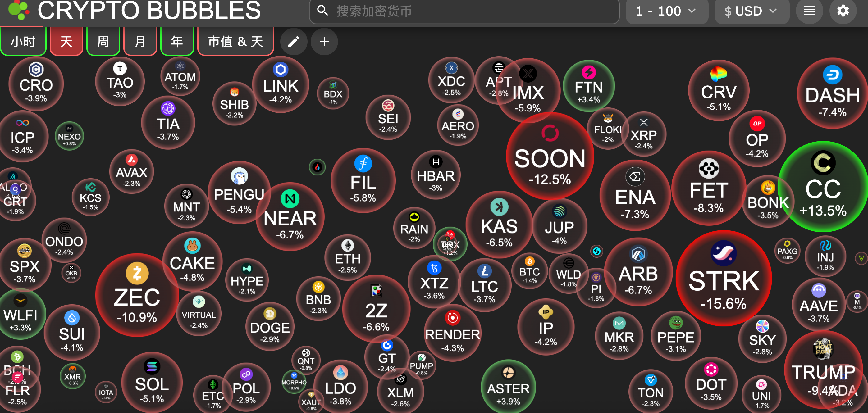Click the pencil edit chart icon

(x=294, y=42)
